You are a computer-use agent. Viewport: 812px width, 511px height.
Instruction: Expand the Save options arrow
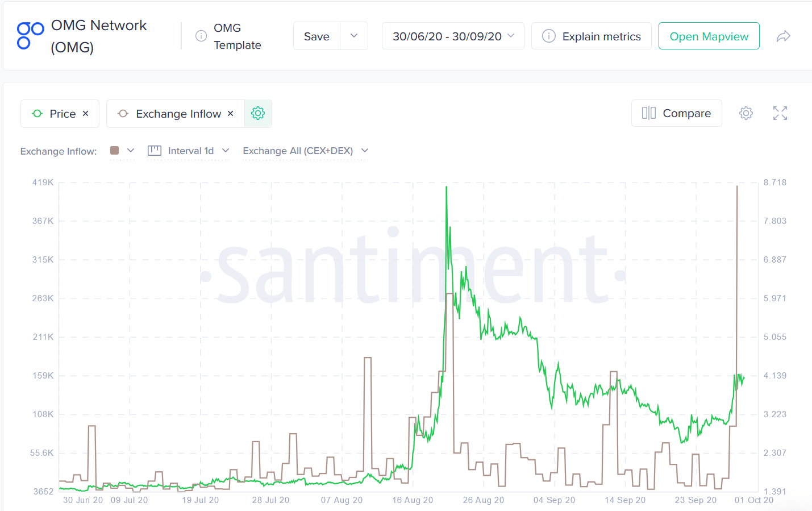coord(354,36)
